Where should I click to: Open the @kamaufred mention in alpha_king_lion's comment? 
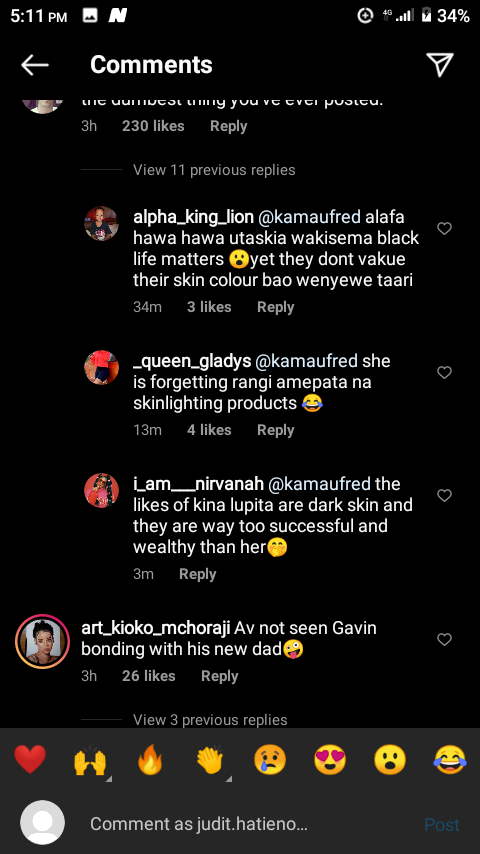pos(309,217)
